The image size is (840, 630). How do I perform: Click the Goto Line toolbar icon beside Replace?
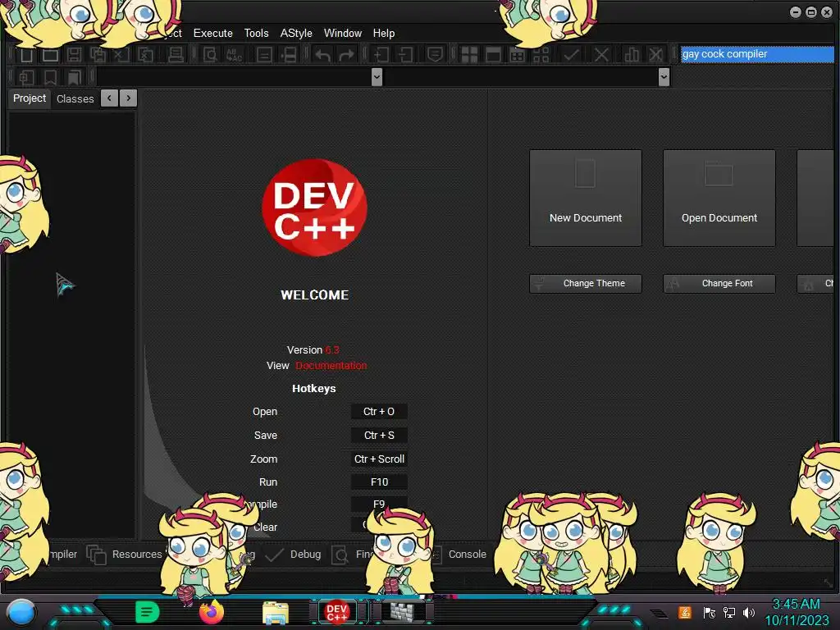[264, 55]
